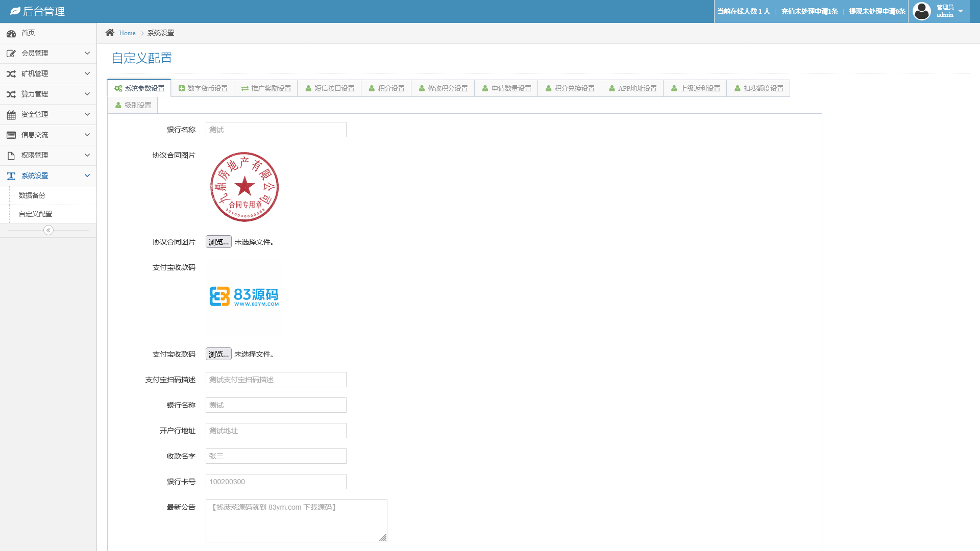Switch to the 短信接口设置 tab
Image resolution: width=980 pixels, height=551 pixels.
click(329, 88)
